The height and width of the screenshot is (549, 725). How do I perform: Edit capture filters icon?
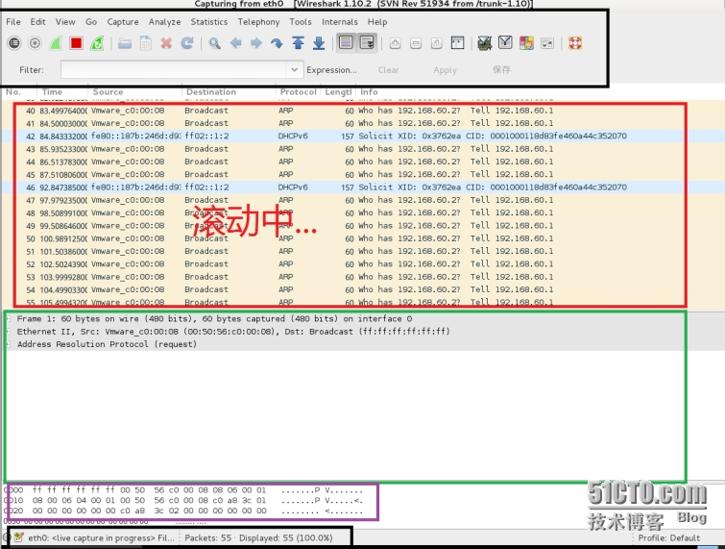[x=485, y=43]
